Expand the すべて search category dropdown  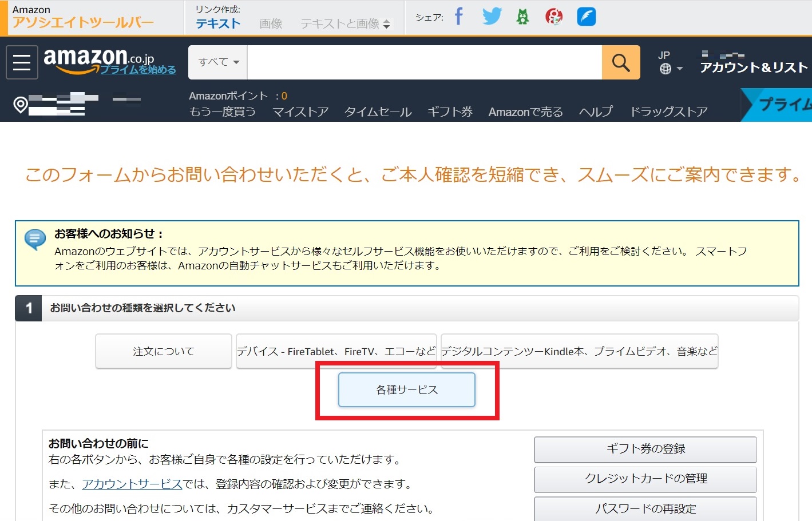[x=218, y=62]
